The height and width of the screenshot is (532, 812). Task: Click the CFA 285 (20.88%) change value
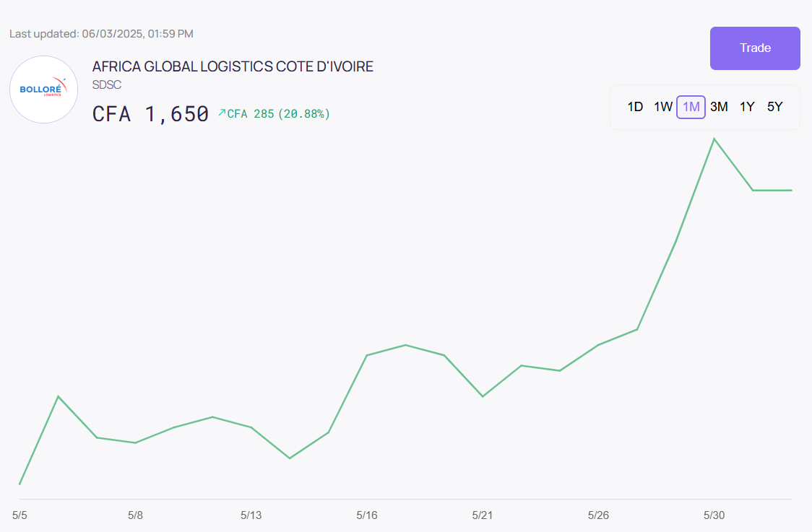tap(279, 114)
